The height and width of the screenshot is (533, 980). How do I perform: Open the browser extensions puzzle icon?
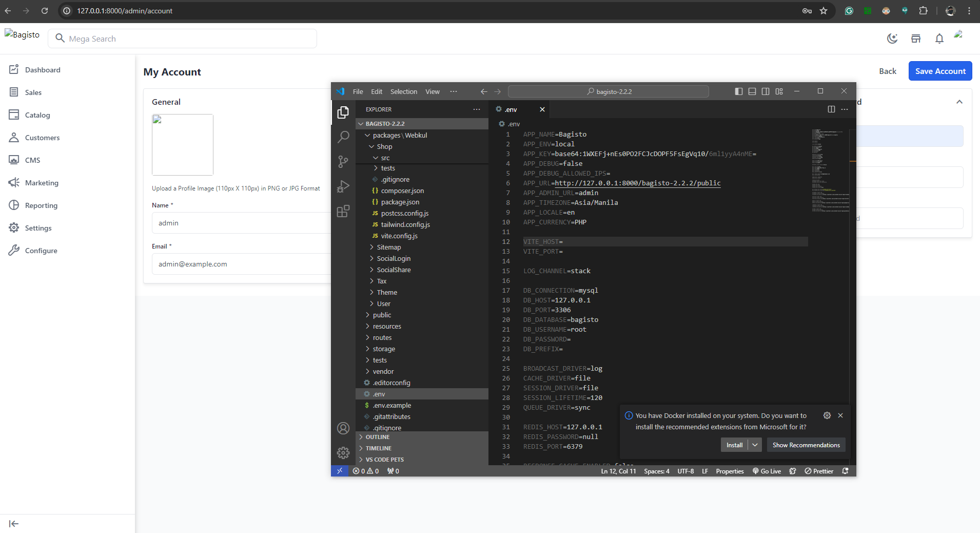(923, 11)
